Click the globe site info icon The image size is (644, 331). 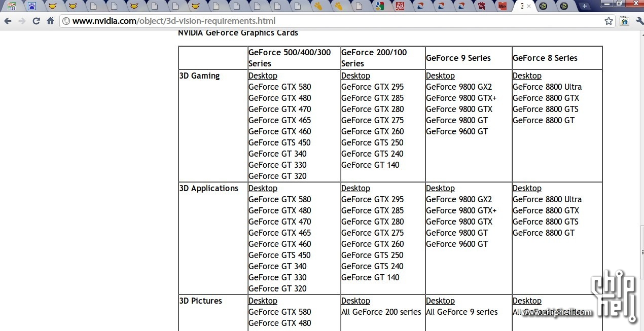pos(66,21)
